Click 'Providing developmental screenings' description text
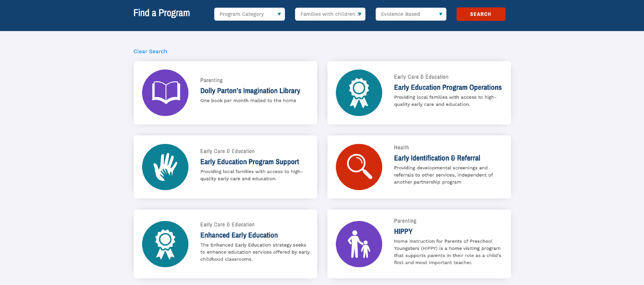The width and height of the screenshot is (644, 285). point(443,175)
